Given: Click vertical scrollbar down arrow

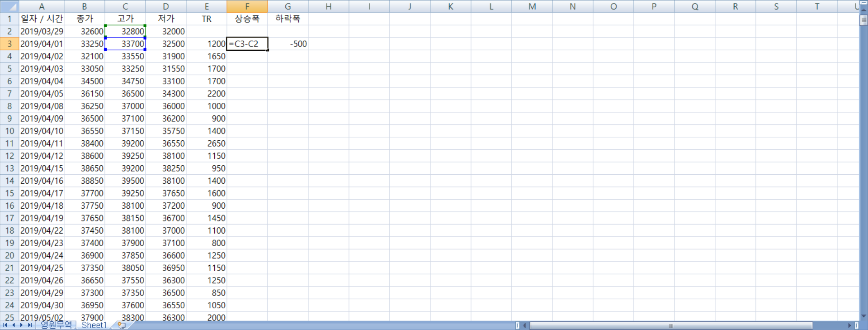Looking at the screenshot, I should [863, 316].
